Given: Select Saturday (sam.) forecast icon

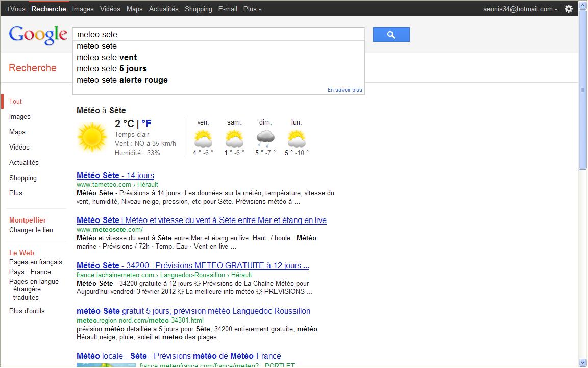Looking at the screenshot, I should 234,138.
